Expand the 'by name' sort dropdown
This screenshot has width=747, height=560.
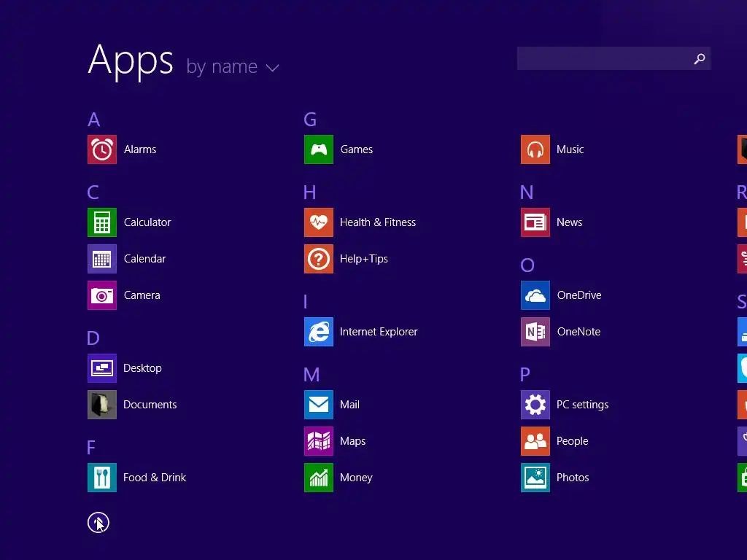point(233,66)
